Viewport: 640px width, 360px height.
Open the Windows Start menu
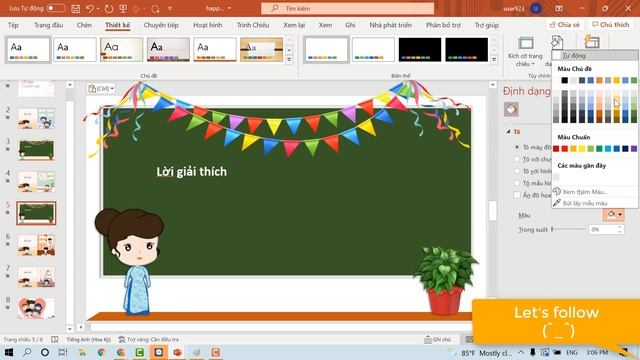[x=9, y=352]
